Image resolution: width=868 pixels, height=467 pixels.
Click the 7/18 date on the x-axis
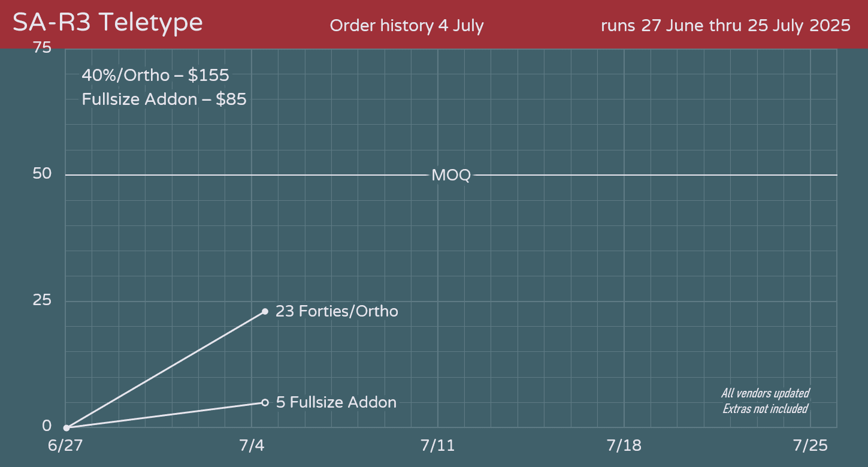point(624,446)
